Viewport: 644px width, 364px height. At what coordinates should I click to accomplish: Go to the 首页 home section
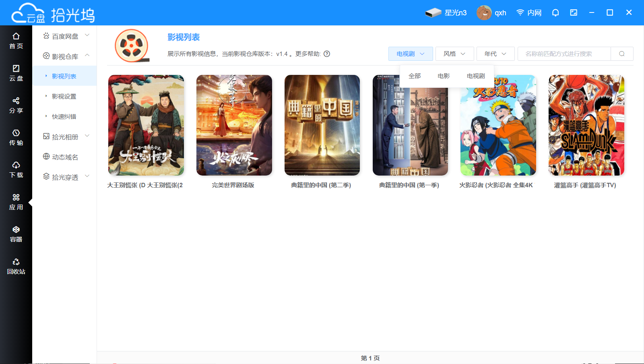point(16,41)
